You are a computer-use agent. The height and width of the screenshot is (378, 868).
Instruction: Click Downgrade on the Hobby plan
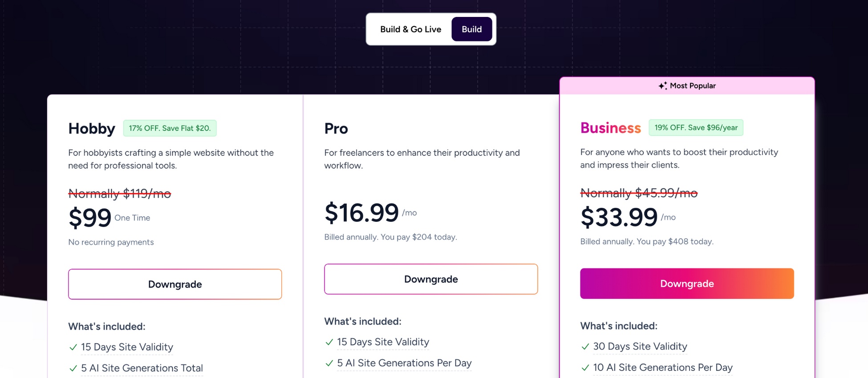point(175,284)
